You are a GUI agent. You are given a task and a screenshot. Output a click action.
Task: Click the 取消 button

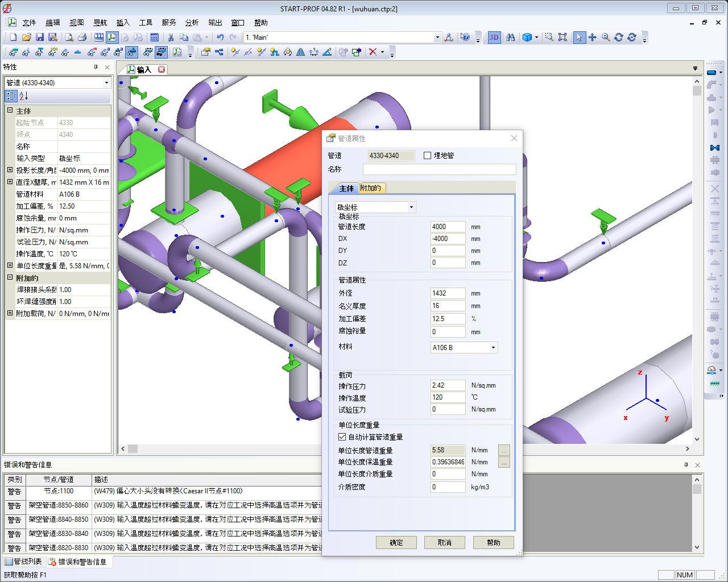pyautogui.click(x=444, y=543)
